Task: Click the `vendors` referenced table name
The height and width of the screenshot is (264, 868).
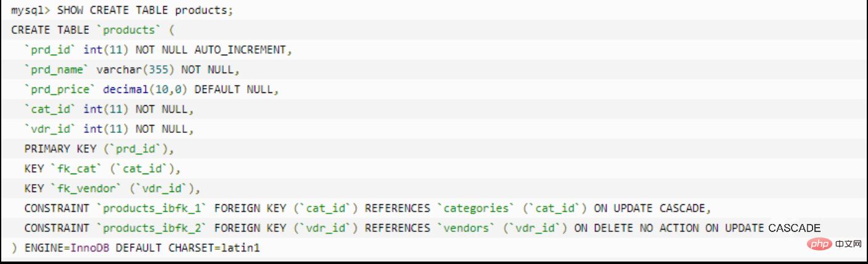Action: [x=467, y=228]
